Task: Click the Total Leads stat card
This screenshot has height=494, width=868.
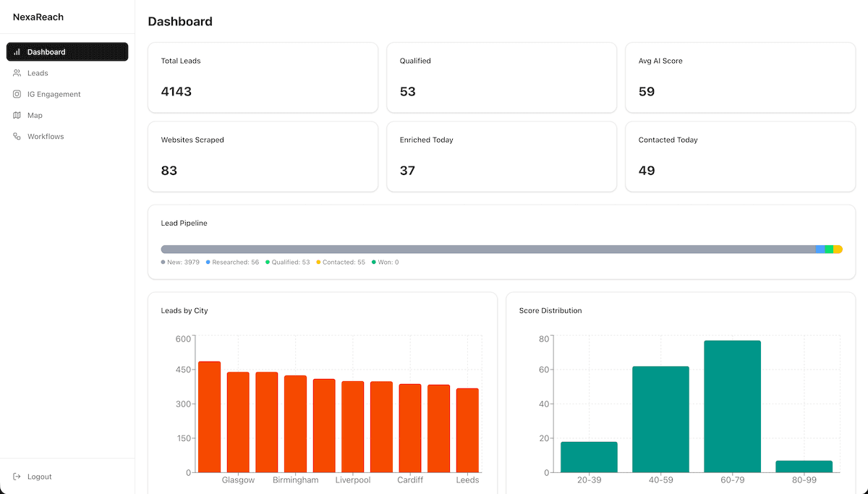Action: point(263,77)
